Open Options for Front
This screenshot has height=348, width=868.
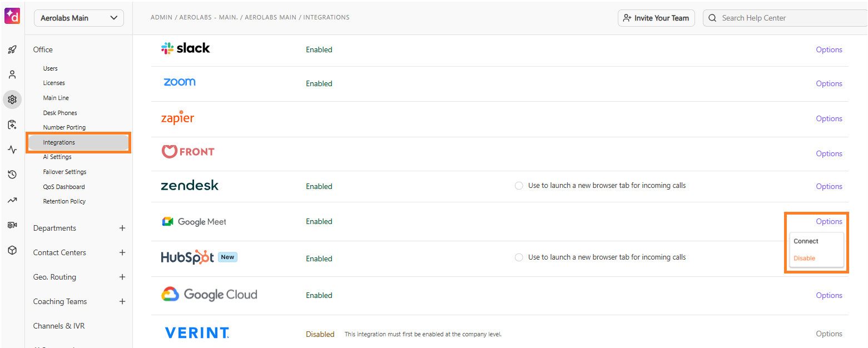click(x=829, y=153)
